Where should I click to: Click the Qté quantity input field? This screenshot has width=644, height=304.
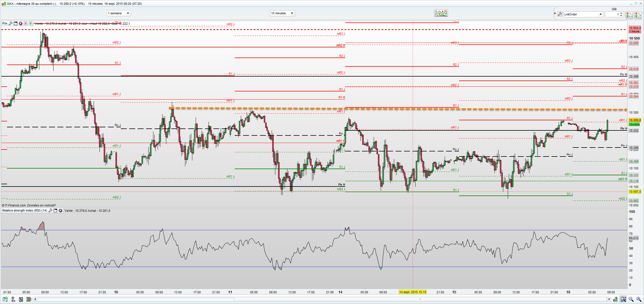[612, 14]
